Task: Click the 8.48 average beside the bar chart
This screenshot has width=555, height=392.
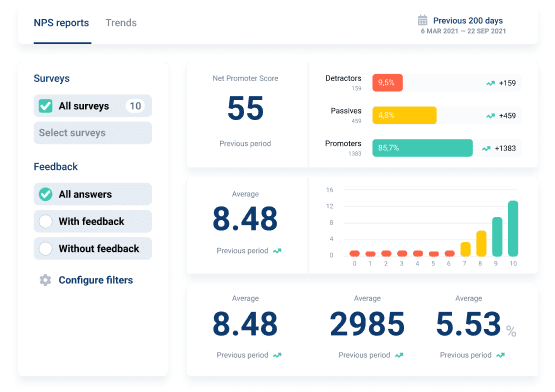Action: 245,219
